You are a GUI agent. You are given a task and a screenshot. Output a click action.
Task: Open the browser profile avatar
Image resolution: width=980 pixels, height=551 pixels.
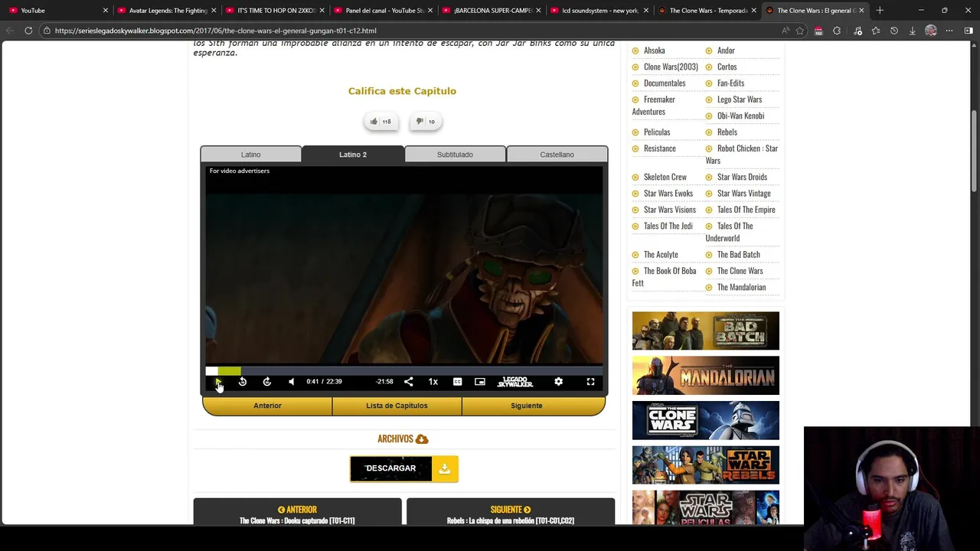coord(931,31)
